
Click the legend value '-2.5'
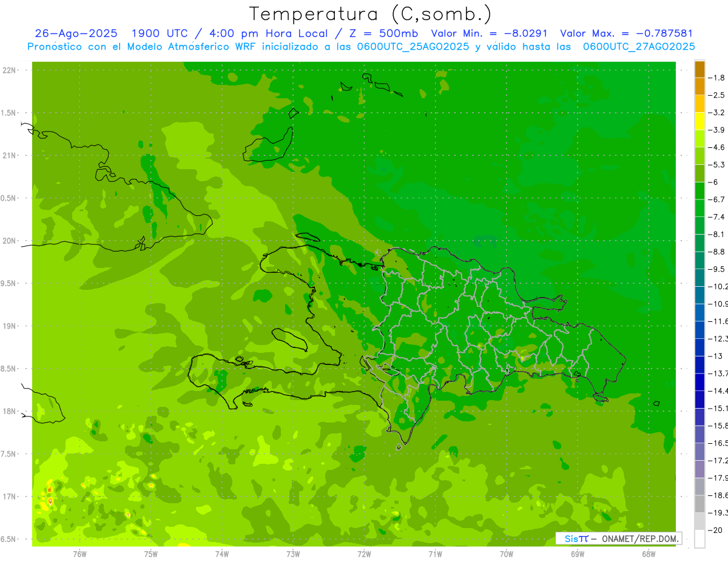(x=718, y=95)
